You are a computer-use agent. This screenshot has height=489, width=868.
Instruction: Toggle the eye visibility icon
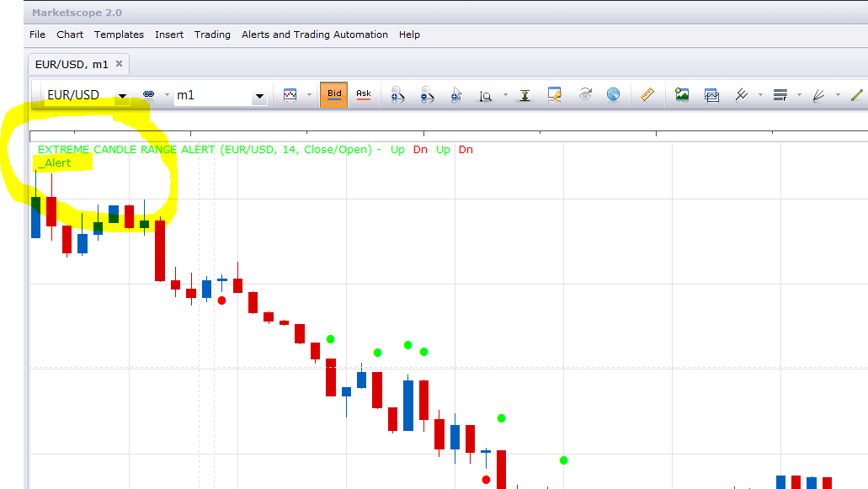(x=585, y=94)
